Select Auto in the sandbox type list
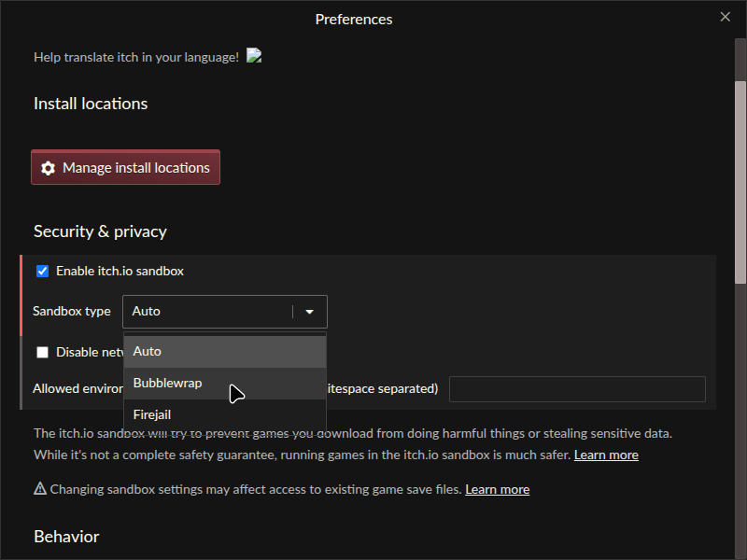Screen dimensions: 747x560 [x=225, y=352]
